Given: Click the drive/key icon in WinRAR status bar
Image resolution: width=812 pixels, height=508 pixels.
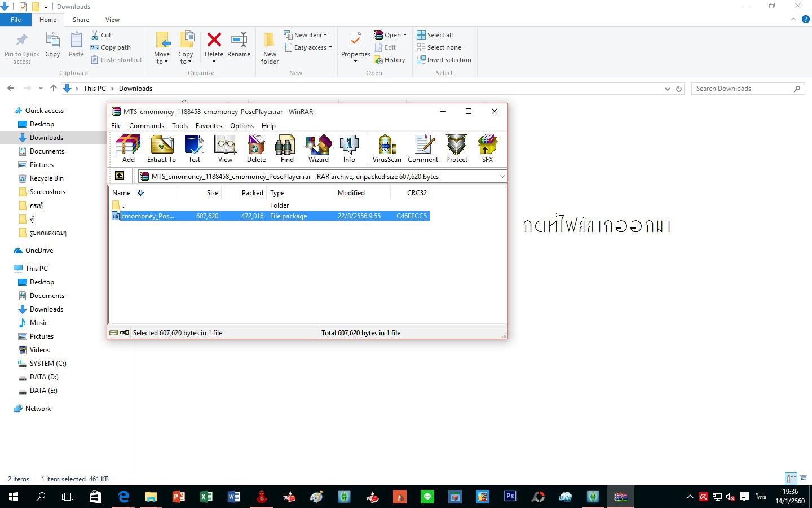Looking at the screenshot, I should coord(120,332).
